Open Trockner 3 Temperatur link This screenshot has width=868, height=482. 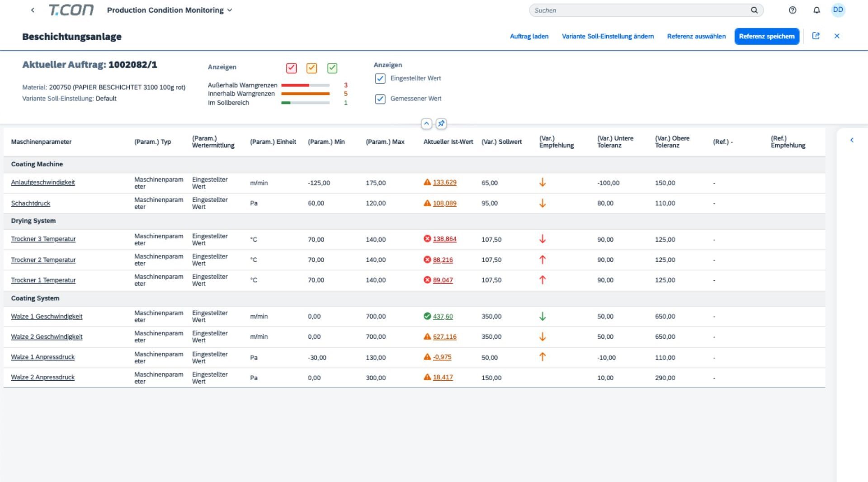(x=43, y=239)
